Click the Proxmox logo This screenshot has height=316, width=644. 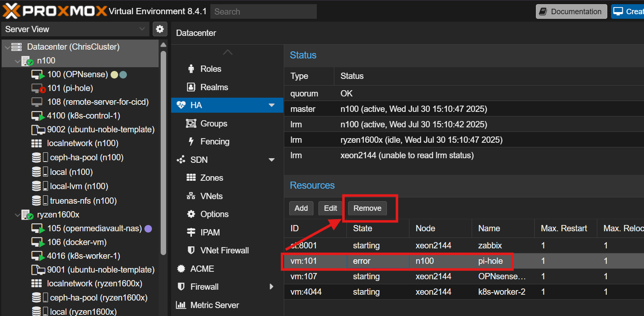54,11
